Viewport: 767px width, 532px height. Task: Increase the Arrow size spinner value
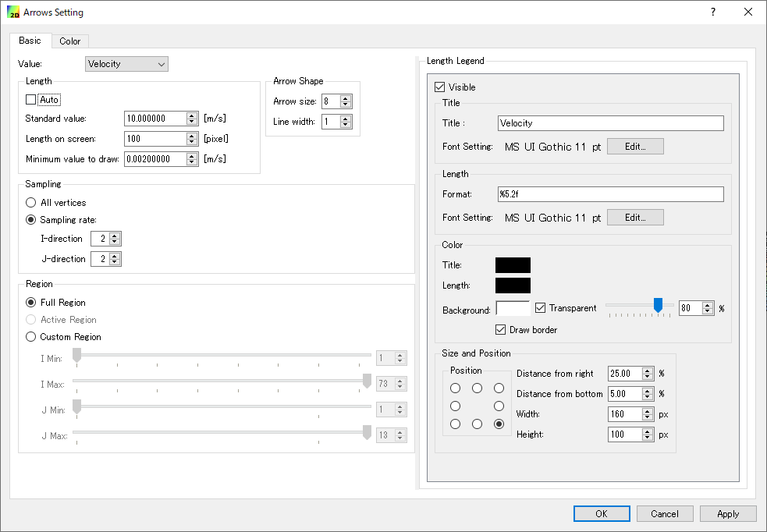pyautogui.click(x=346, y=98)
